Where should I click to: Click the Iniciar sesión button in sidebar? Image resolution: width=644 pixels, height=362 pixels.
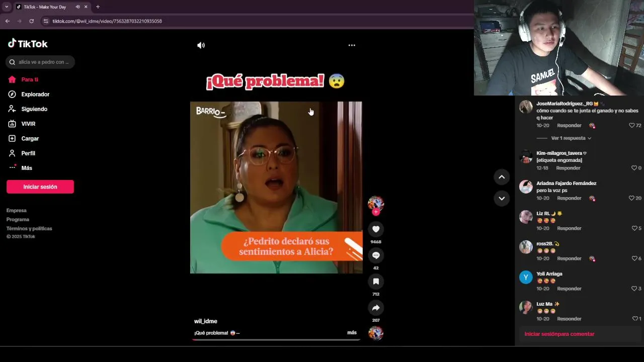(40, 187)
